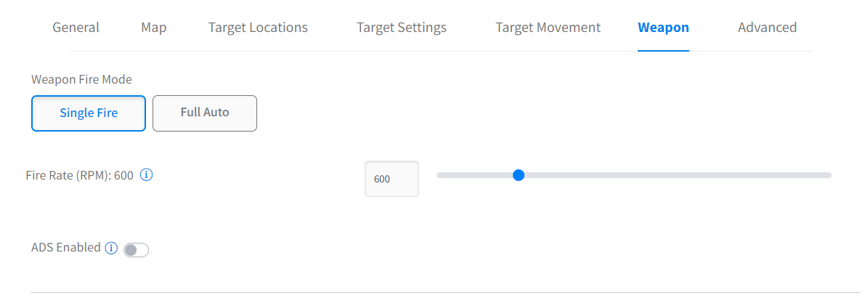Viewport: 868px width, 298px height.
Task: Select the Target Movement tab
Action: [548, 28]
